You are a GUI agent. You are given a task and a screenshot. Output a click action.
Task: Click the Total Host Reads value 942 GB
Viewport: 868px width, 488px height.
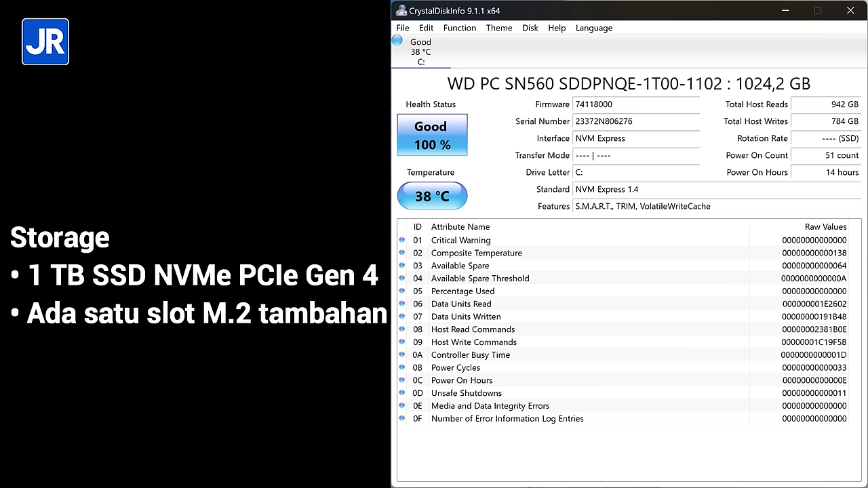pyautogui.click(x=826, y=104)
